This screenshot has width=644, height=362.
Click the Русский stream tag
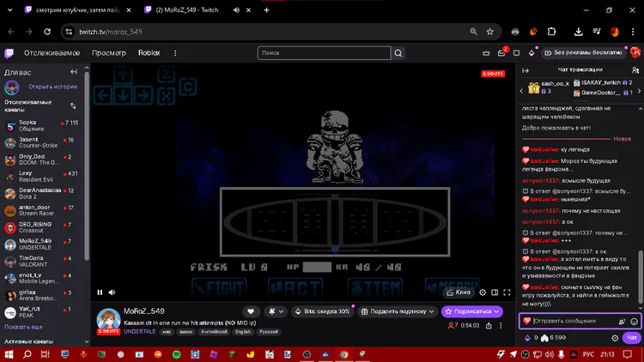point(269,332)
